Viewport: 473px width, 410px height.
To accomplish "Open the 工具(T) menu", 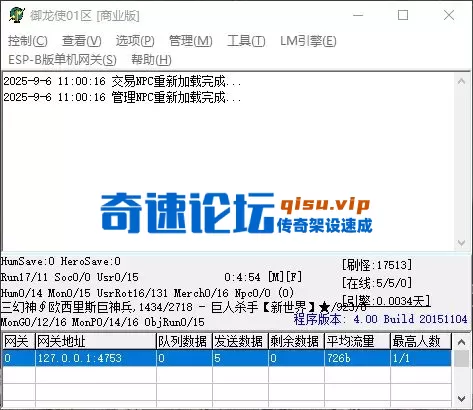I will (246, 41).
